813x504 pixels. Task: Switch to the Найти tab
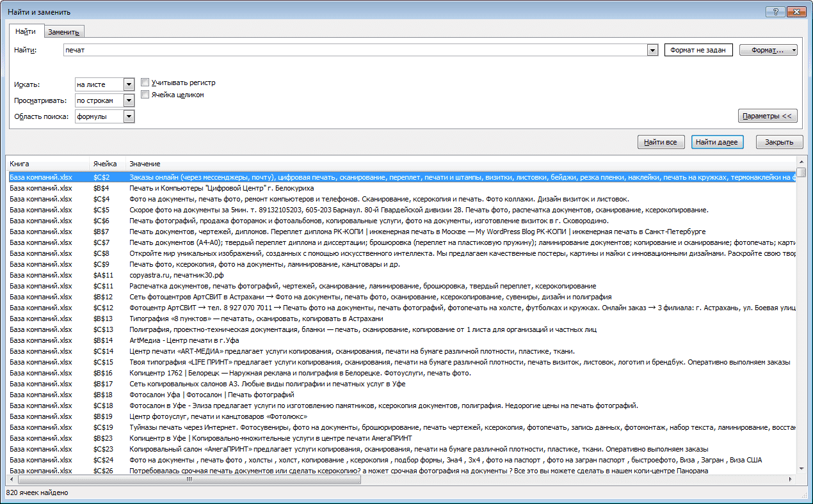point(26,31)
